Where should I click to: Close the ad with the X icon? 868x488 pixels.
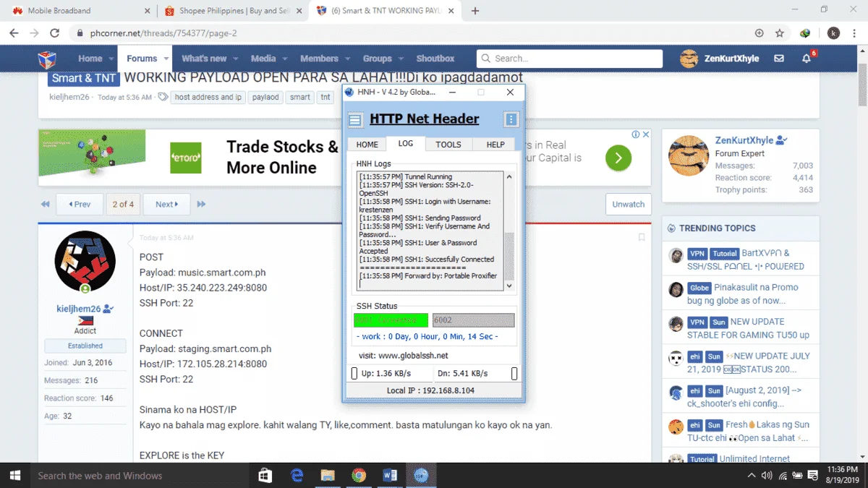point(645,134)
